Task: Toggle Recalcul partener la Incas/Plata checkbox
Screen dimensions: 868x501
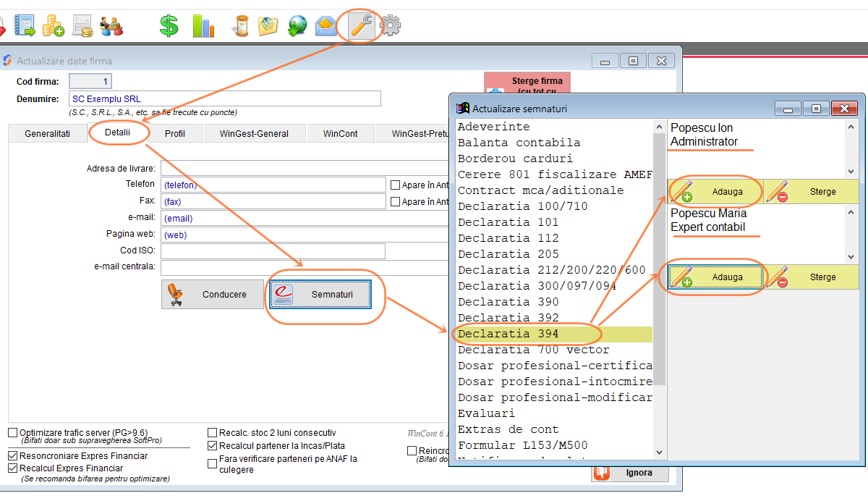Action: (213, 446)
